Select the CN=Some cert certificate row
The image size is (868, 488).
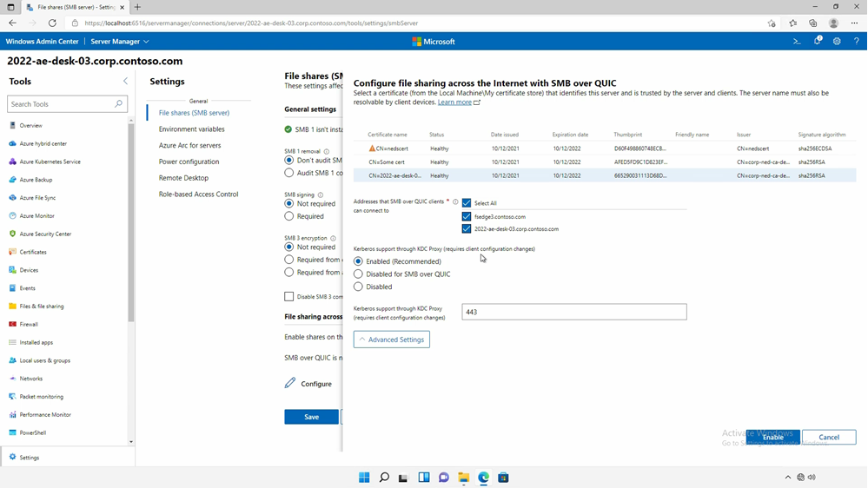click(605, 162)
